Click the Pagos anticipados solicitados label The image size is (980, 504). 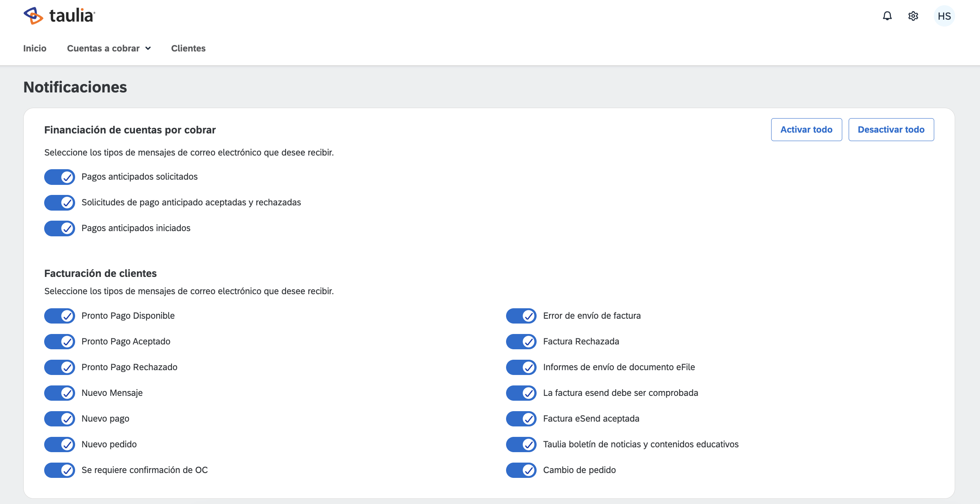pos(140,176)
